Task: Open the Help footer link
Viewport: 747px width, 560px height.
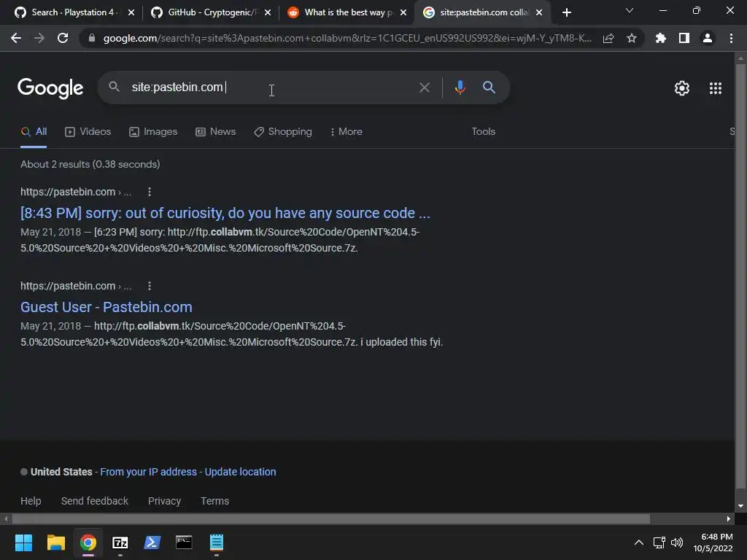Action: 31,501
